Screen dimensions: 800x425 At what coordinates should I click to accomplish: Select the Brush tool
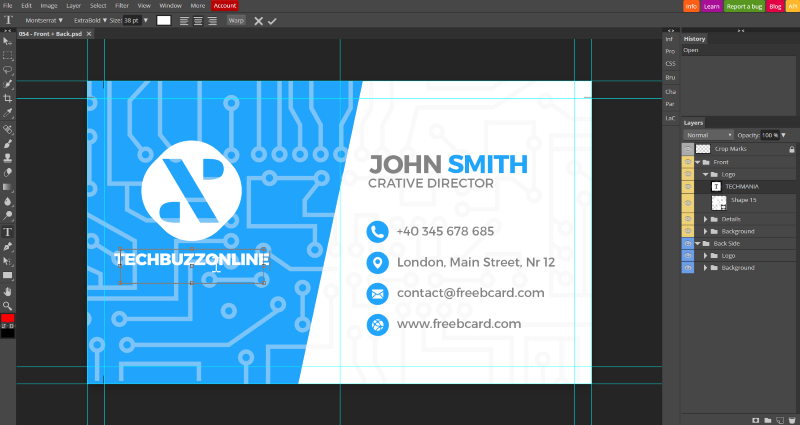[x=8, y=144]
